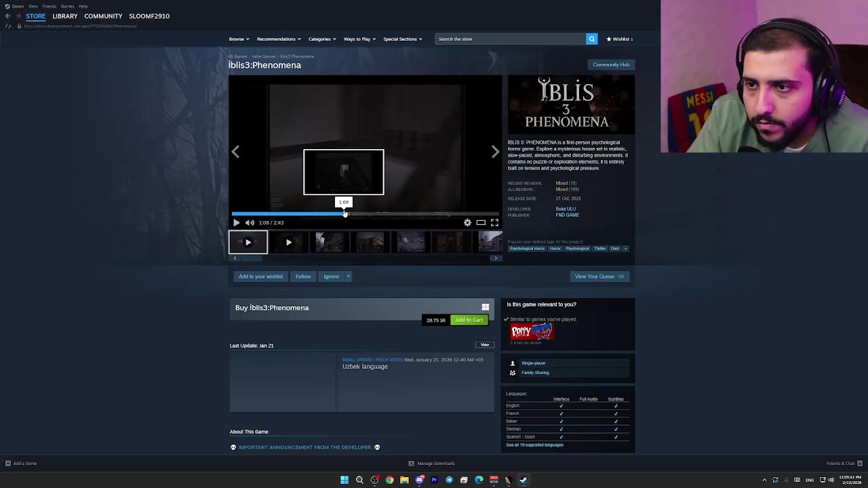Open the Windows Start menu

click(344, 480)
